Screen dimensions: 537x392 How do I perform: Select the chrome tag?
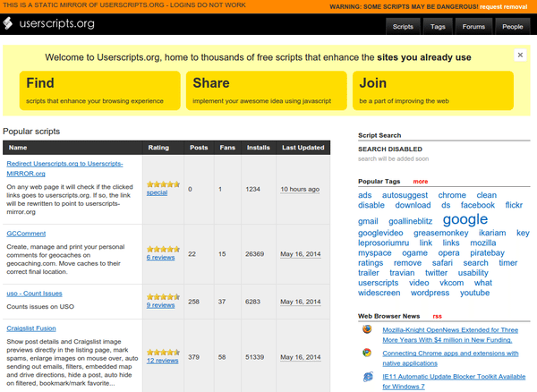tap(452, 195)
